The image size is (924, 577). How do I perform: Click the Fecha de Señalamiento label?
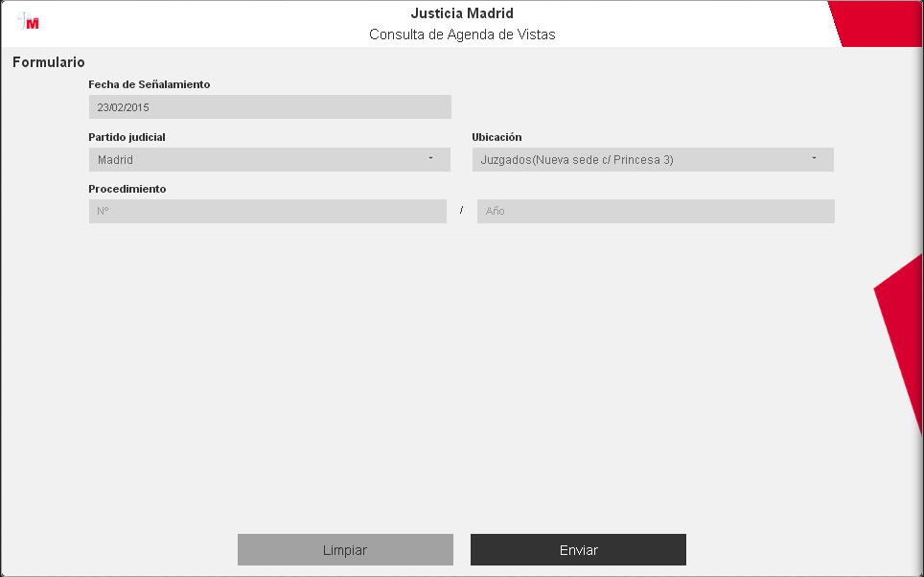[x=150, y=84]
